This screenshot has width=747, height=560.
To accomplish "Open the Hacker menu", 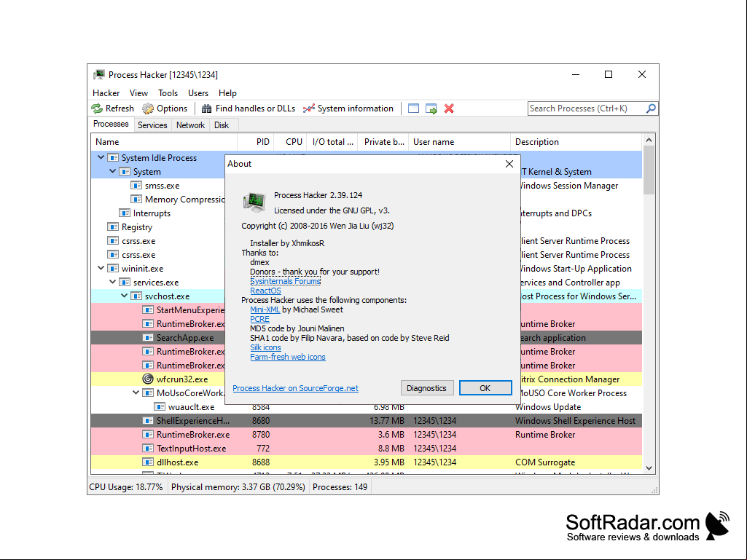I will pyautogui.click(x=106, y=93).
